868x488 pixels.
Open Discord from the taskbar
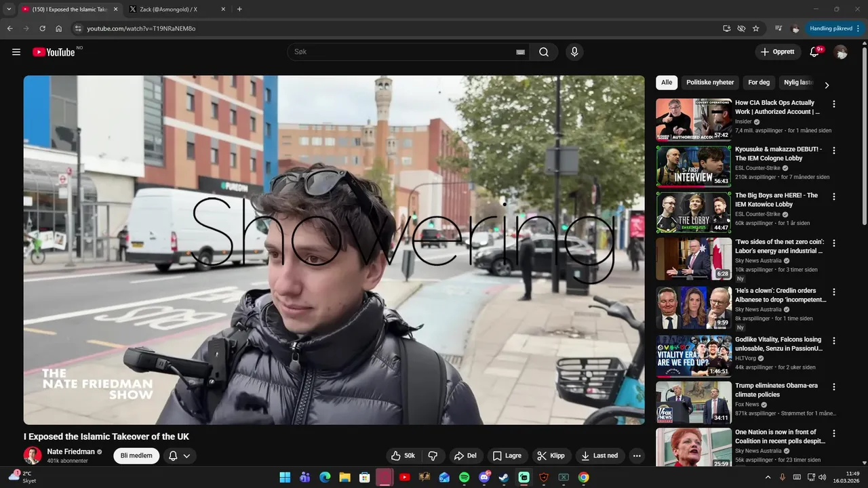pyautogui.click(x=484, y=477)
